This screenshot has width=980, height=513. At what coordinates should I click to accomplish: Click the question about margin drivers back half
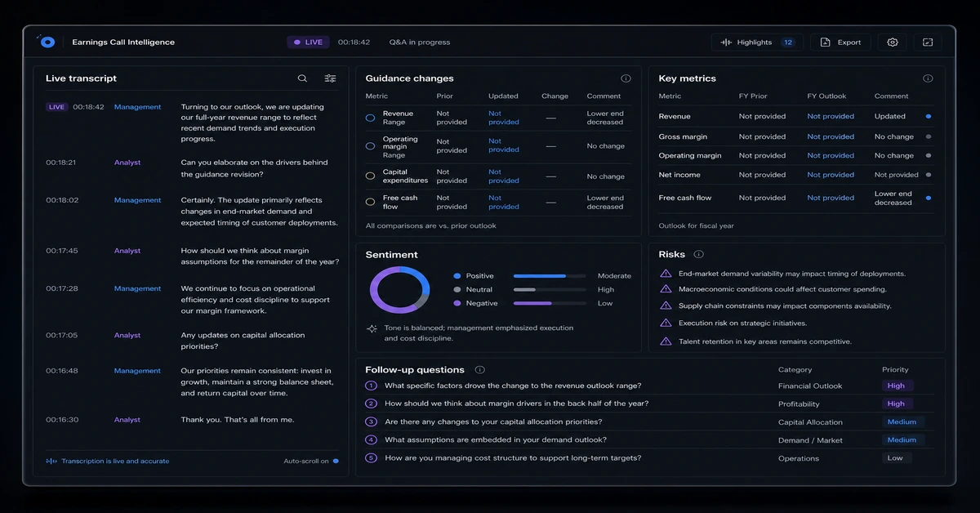[x=516, y=404]
